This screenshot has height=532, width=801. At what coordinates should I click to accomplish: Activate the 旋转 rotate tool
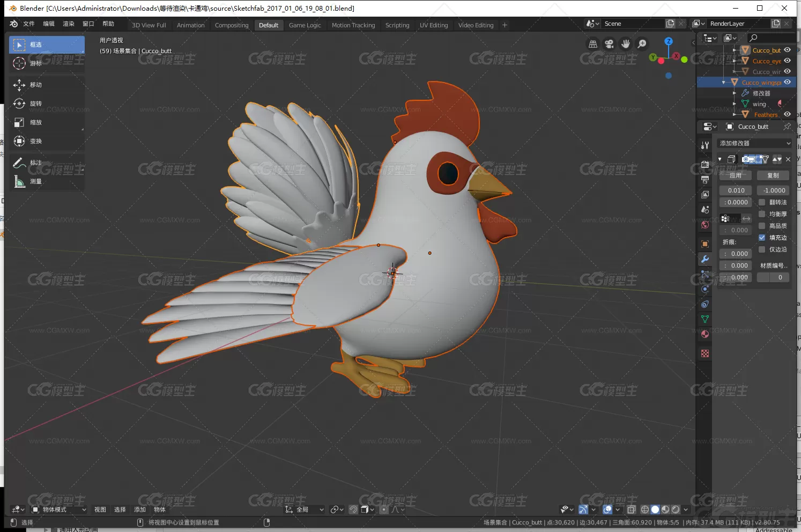pyautogui.click(x=47, y=104)
